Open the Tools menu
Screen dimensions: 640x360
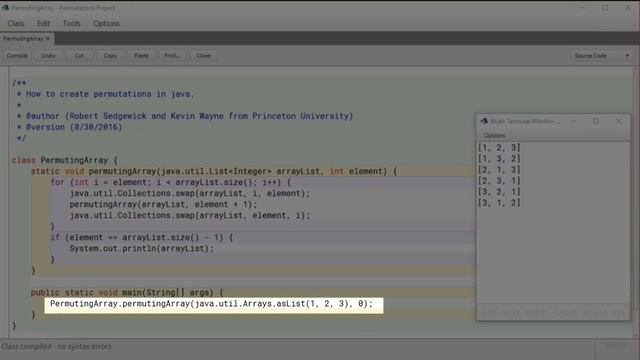click(71, 24)
